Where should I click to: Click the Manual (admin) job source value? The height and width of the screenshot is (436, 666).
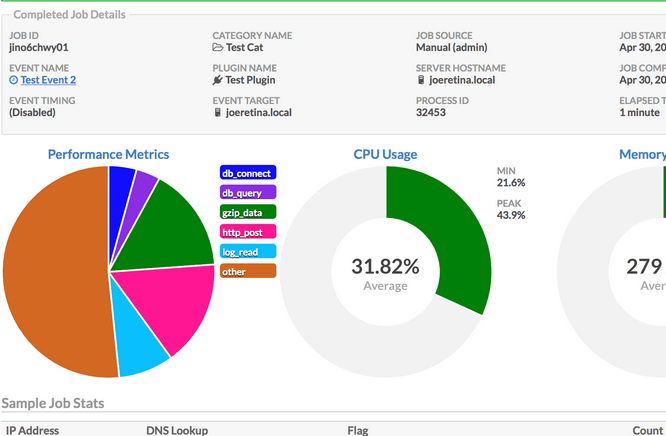pyautogui.click(x=452, y=47)
